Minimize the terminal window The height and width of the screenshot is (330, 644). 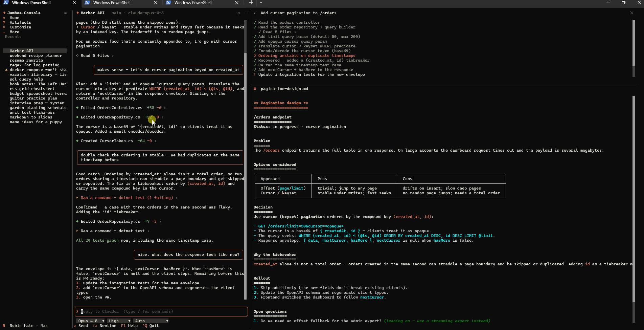click(608, 3)
